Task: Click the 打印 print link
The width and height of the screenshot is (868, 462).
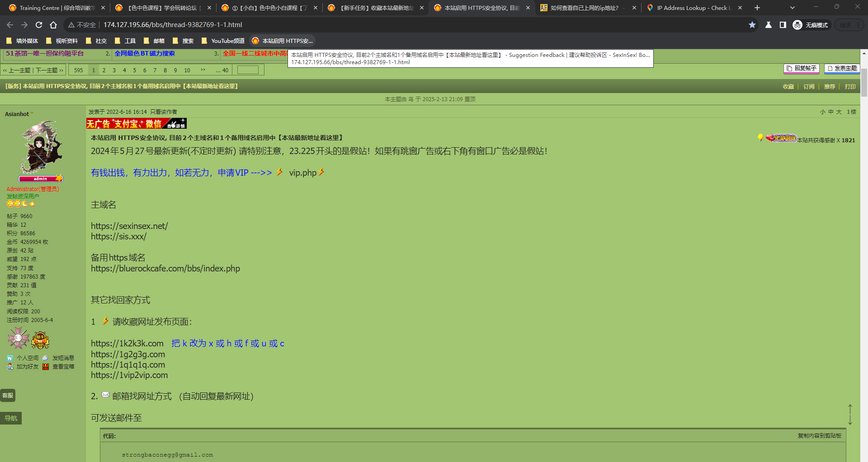Action: 850,86
